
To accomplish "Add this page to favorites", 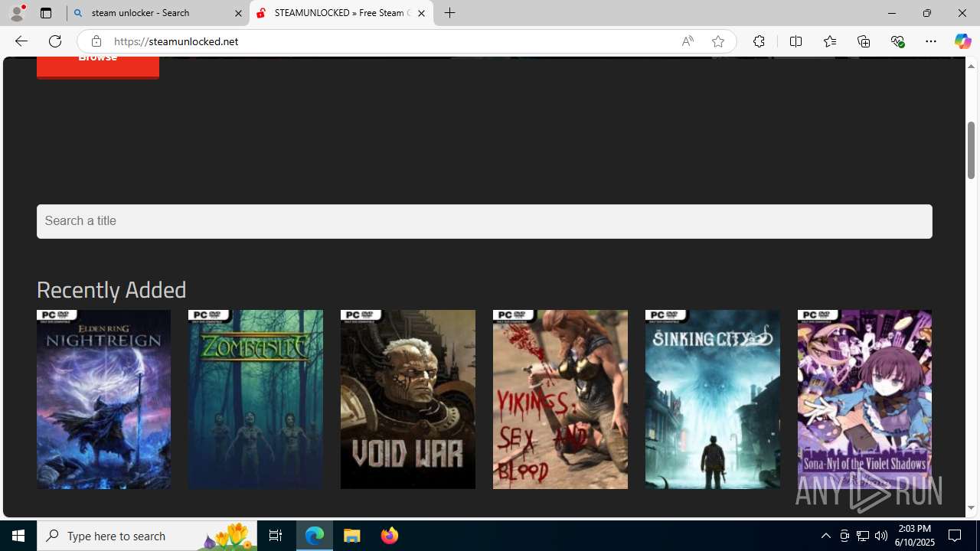I will 718,41.
